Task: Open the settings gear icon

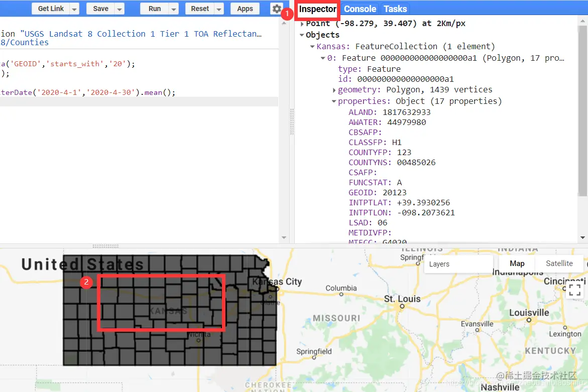Action: pos(276,9)
